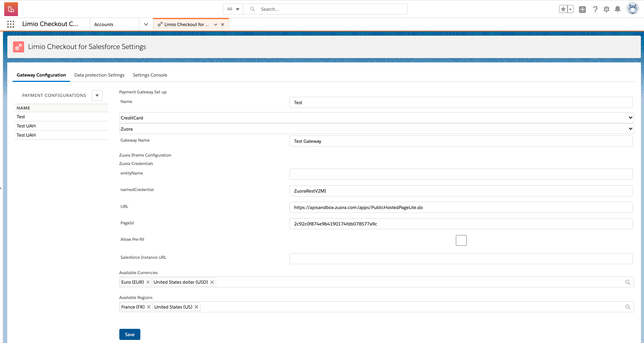Click the namedCredential input field
Viewport: 644px width, 343px height.
[461, 191]
